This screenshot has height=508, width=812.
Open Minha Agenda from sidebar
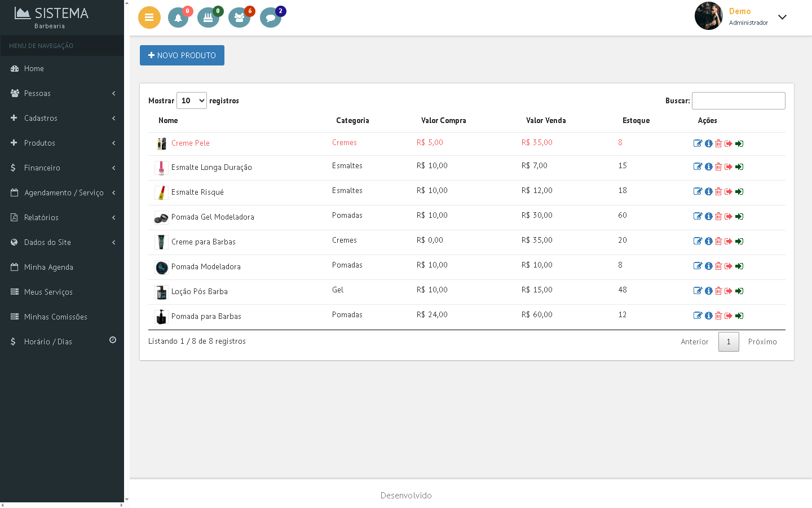click(x=48, y=267)
